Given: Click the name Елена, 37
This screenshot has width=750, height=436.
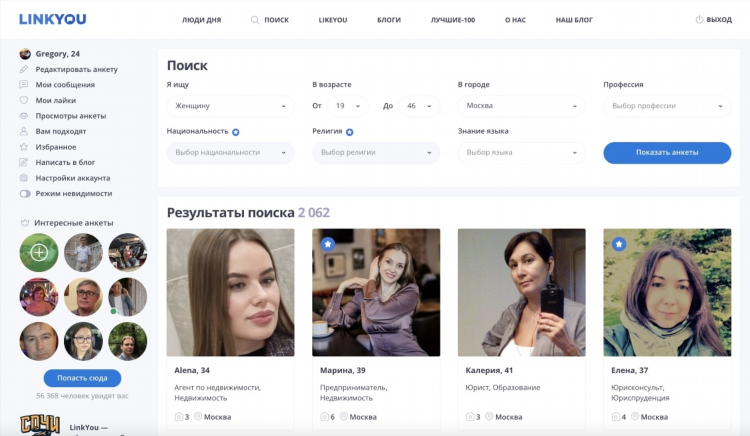Looking at the screenshot, I should [629, 370].
